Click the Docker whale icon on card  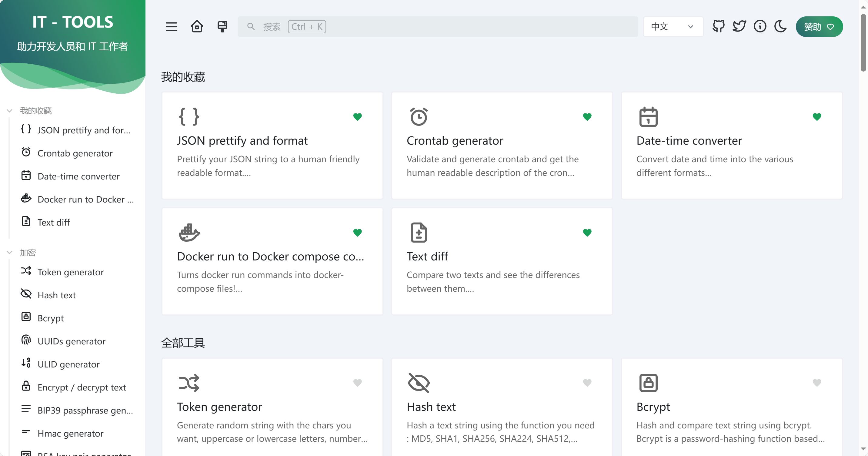189,233
